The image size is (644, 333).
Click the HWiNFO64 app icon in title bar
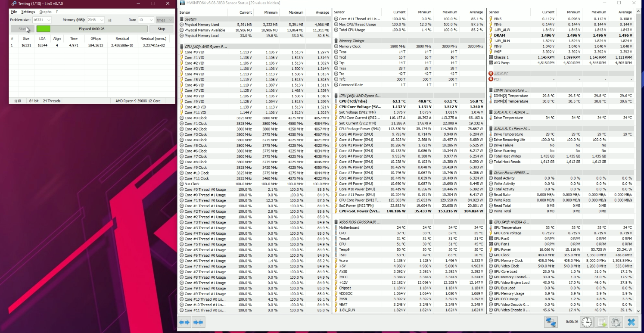tap(182, 3)
